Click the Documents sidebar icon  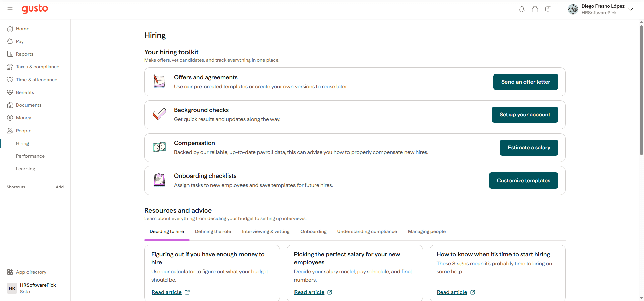(10, 105)
